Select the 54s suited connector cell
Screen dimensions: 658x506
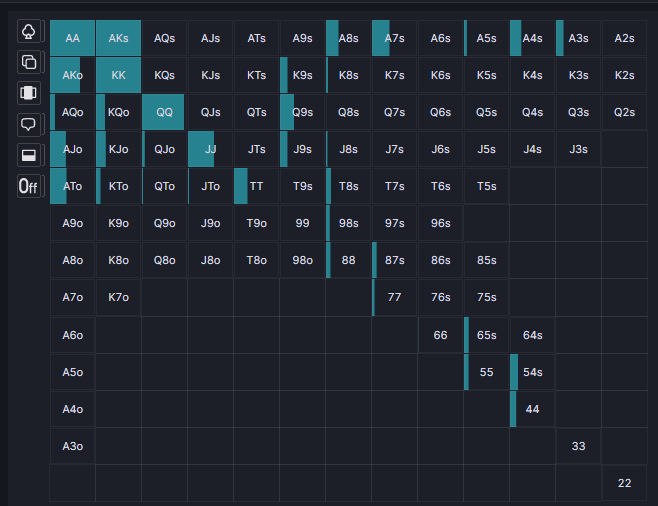pos(532,372)
